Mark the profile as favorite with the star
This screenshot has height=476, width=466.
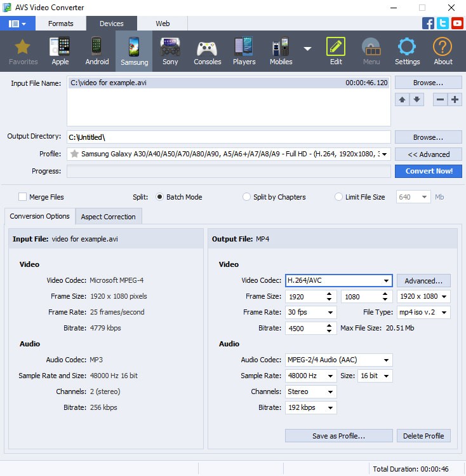coord(74,154)
